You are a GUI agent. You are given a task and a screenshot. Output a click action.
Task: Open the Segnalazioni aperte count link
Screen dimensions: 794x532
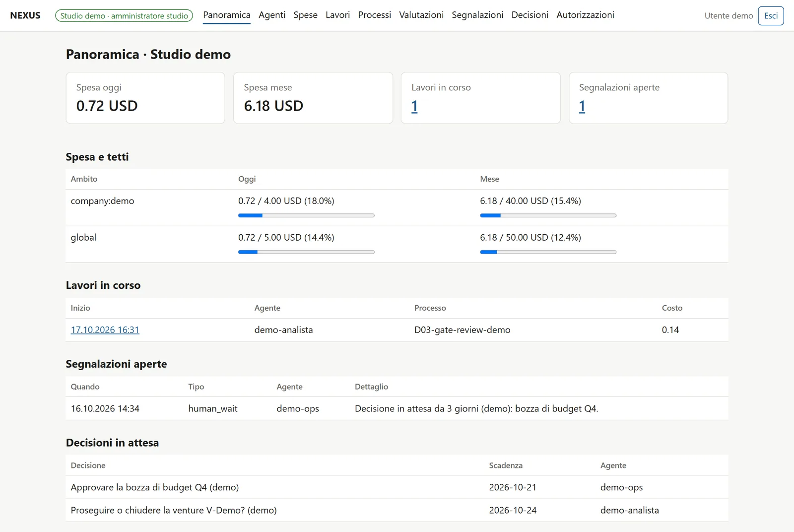click(582, 106)
